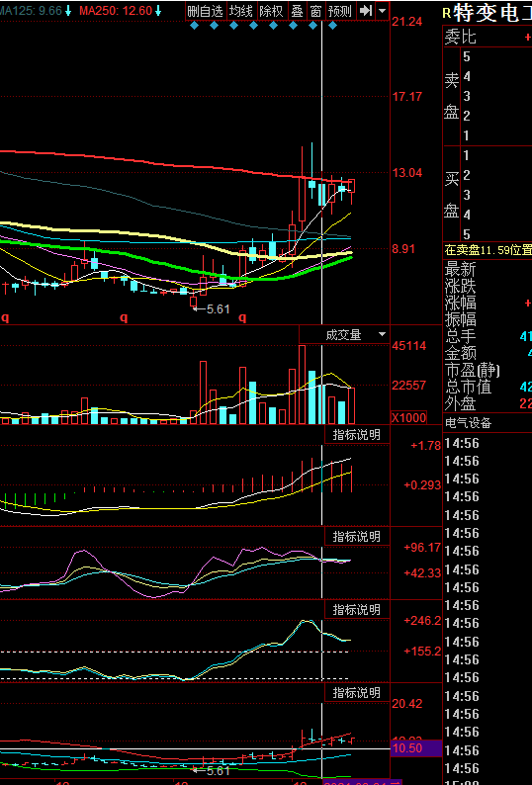
Task: Click the 17.17 price axis value
Action: 407,97
